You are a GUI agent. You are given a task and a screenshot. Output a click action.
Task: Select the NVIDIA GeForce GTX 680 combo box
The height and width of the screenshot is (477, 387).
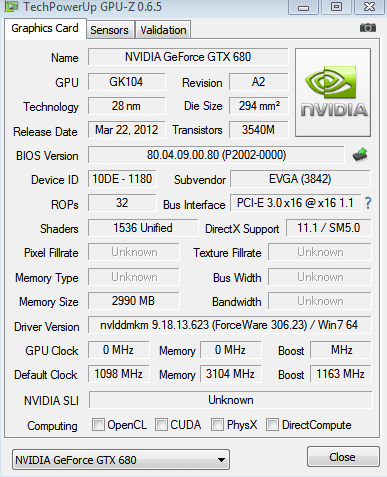point(121,460)
